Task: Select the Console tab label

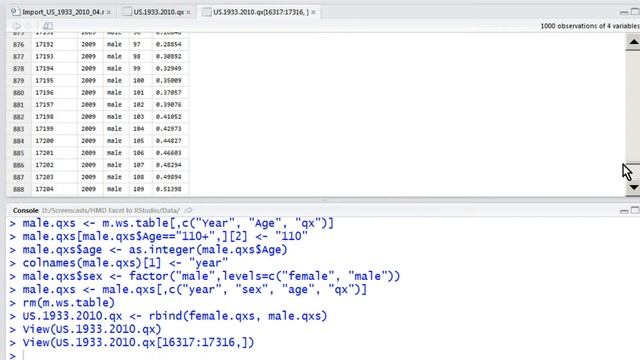Action: (25, 211)
